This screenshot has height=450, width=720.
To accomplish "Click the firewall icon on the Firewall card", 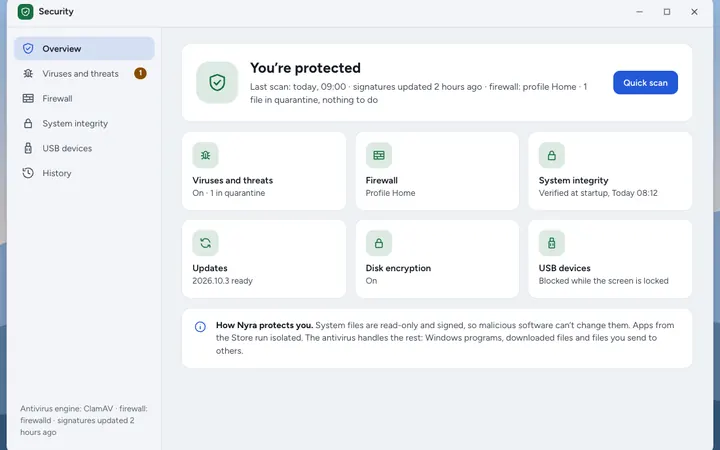I will [379, 155].
